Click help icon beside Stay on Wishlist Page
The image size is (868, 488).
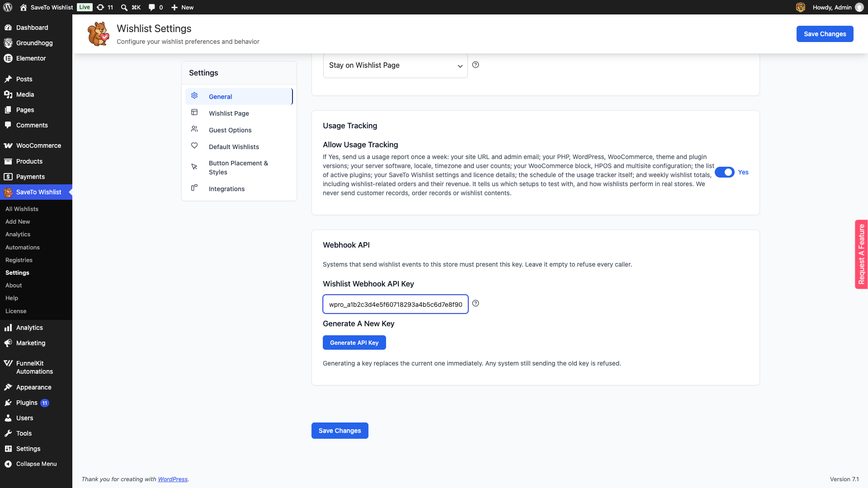(x=476, y=65)
